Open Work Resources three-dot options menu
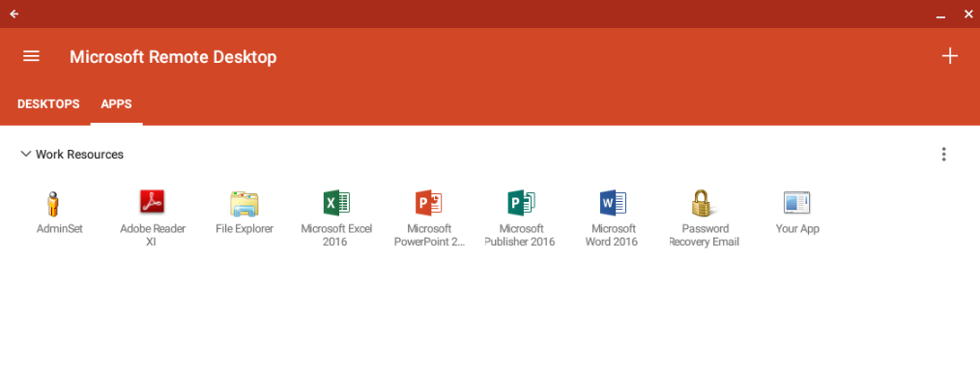This screenshot has width=980, height=376. point(943,155)
